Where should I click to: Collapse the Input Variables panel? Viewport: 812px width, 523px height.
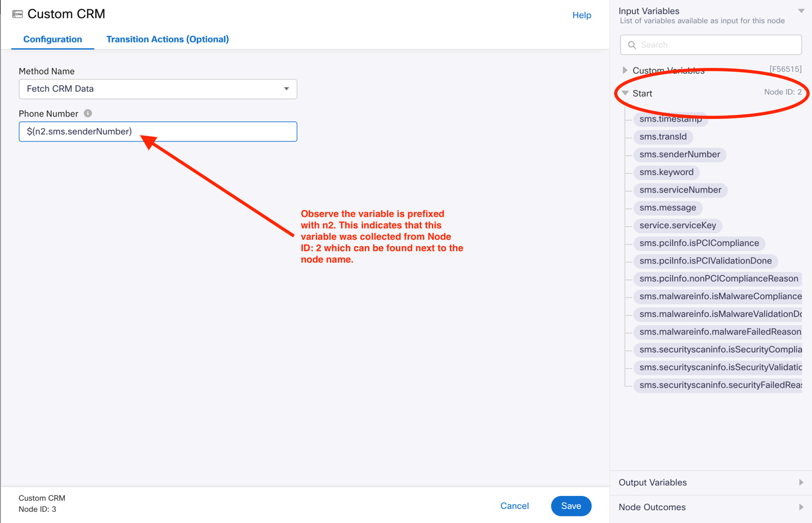click(801, 11)
